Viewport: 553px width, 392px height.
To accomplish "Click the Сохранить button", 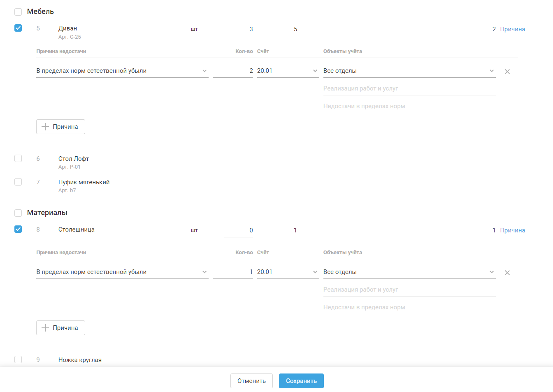I will (301, 381).
